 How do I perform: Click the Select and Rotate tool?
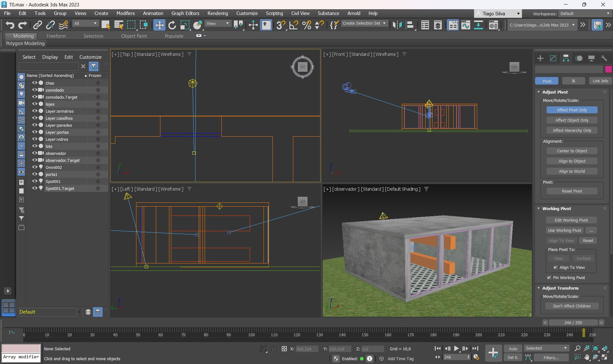click(172, 25)
